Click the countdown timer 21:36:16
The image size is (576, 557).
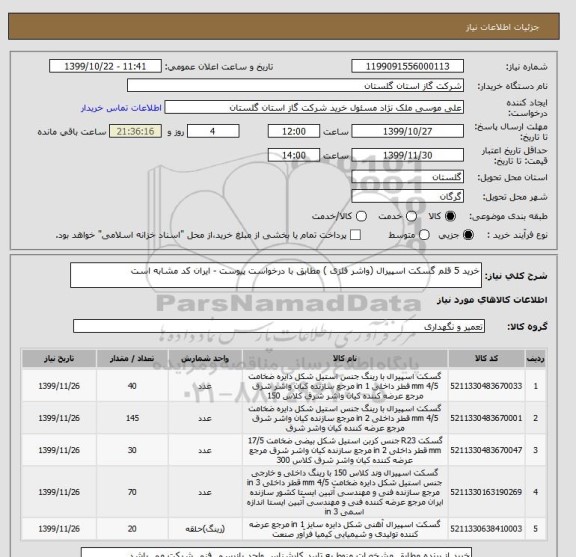(x=135, y=131)
